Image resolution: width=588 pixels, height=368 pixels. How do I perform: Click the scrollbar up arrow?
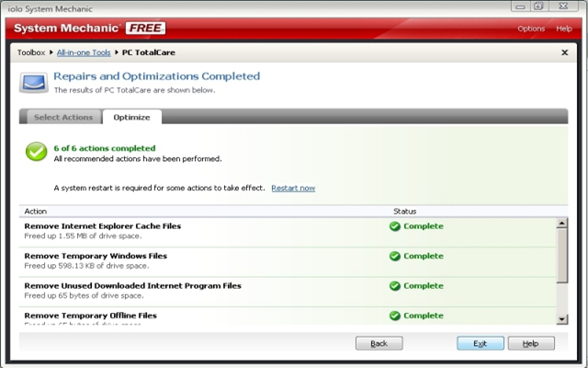click(x=561, y=224)
